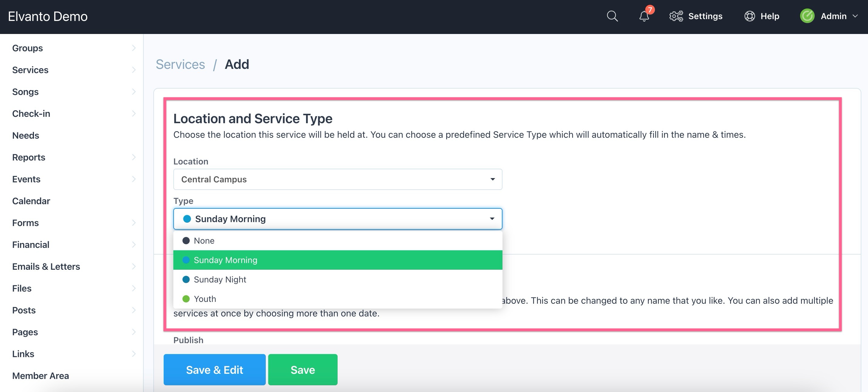Viewport: 868px width, 392px height.
Task: Click the Location and Service Type heading
Action: tap(253, 118)
